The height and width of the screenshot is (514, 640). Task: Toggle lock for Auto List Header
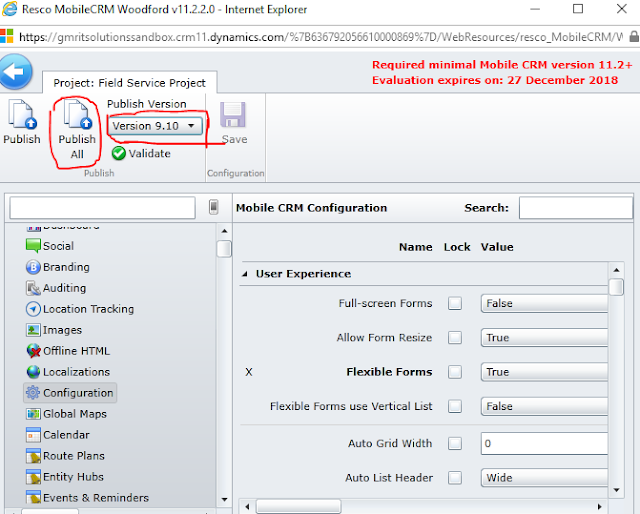455,478
